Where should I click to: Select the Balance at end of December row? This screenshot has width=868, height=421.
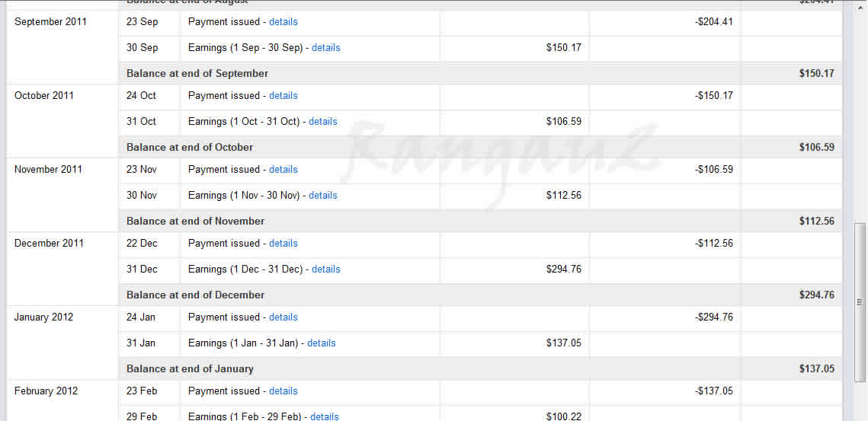pos(481,295)
